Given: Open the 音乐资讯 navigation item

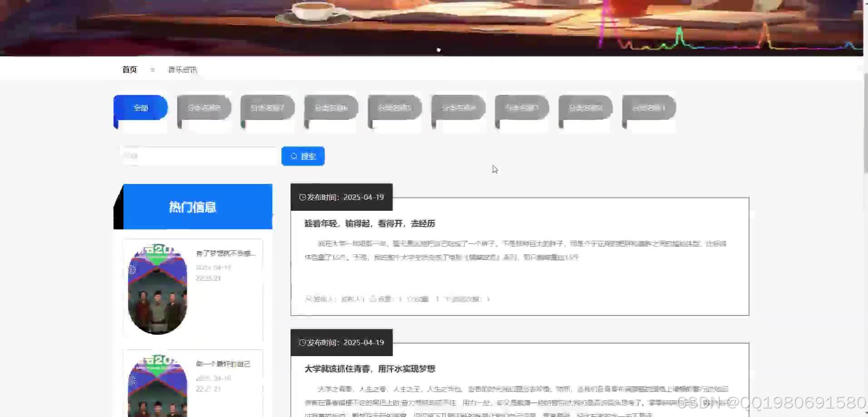Looking at the screenshot, I should 182,69.
